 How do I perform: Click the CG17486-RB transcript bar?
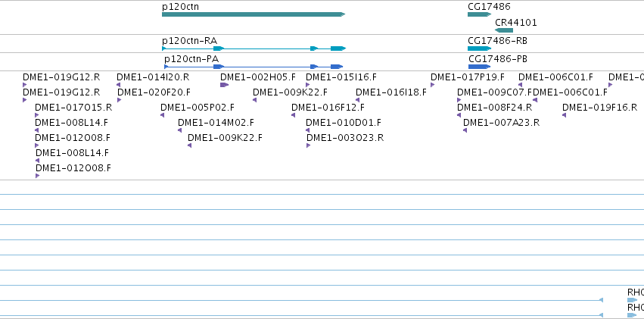tap(479, 48)
